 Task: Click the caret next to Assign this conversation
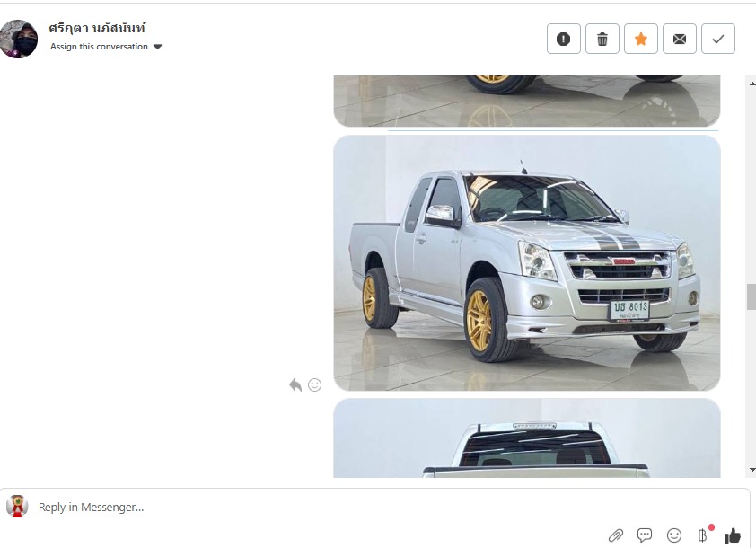tap(158, 47)
